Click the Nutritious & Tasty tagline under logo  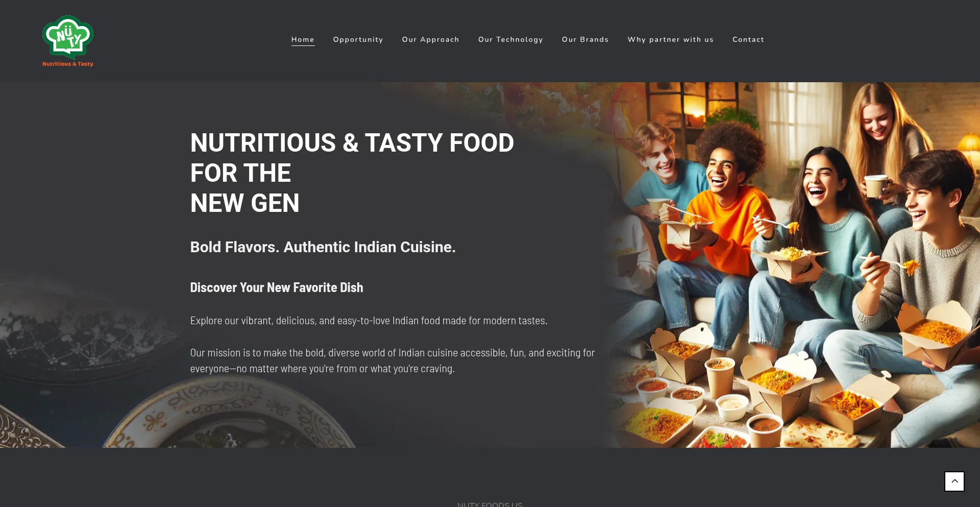click(x=67, y=64)
